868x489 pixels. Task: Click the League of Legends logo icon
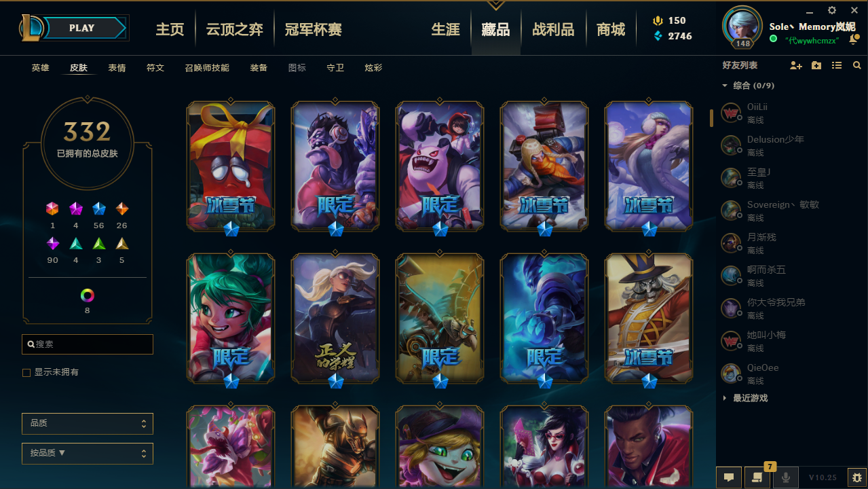pyautogui.click(x=32, y=28)
